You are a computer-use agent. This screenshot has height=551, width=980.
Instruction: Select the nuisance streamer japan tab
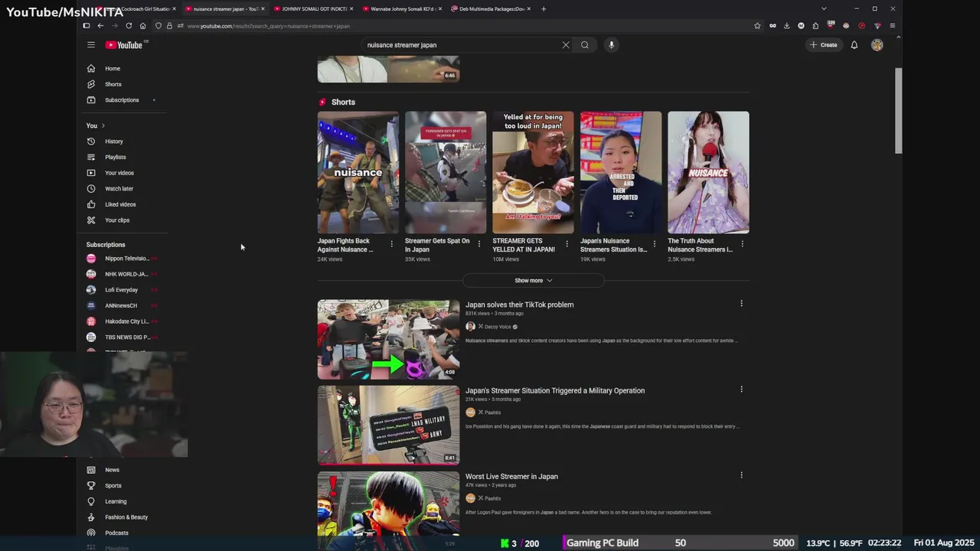(x=225, y=9)
